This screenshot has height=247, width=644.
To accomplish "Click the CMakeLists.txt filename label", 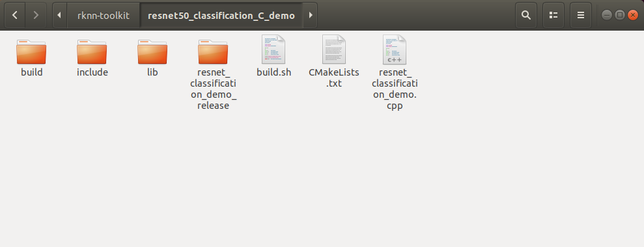I will pyautogui.click(x=334, y=78).
